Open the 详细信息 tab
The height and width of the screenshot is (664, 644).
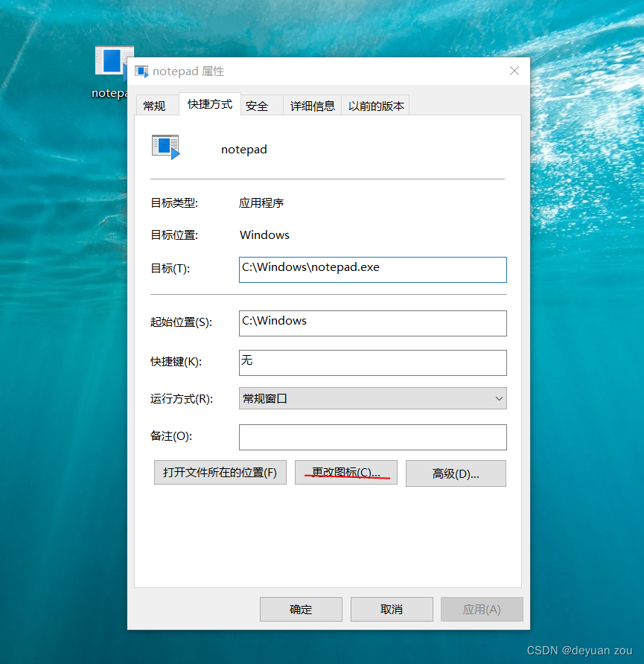(313, 106)
